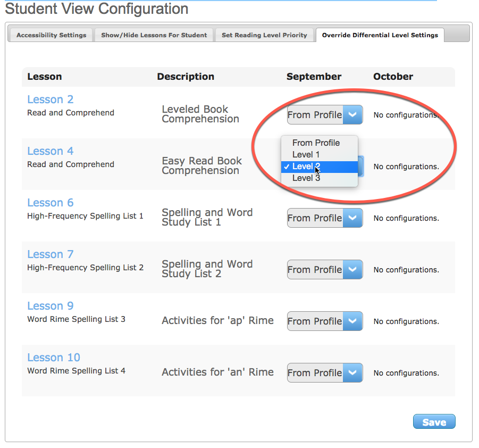Click "Activities for 'ap' Rime" text
Screen dimensions: 479x448
pyautogui.click(x=217, y=320)
